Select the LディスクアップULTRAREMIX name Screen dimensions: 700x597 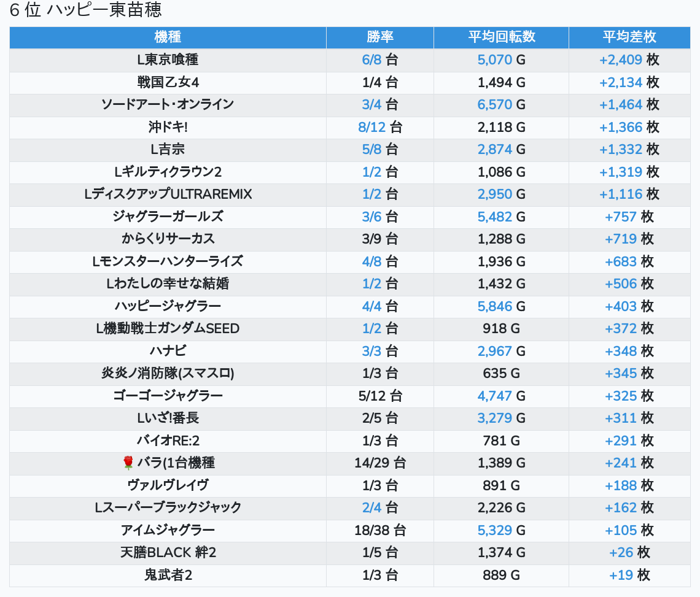click(168, 194)
